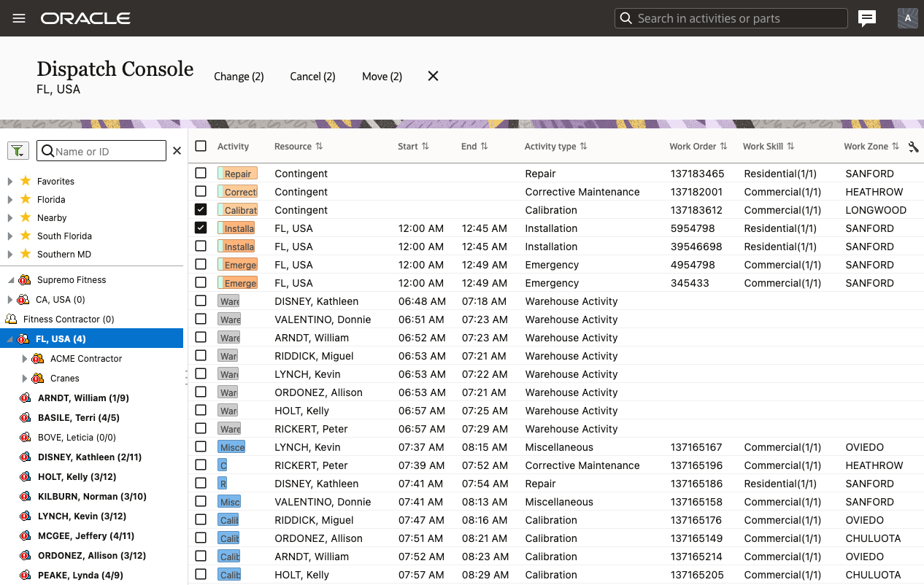Clear the Name or ID search
The width and height of the screenshot is (924, 585).
coord(177,151)
